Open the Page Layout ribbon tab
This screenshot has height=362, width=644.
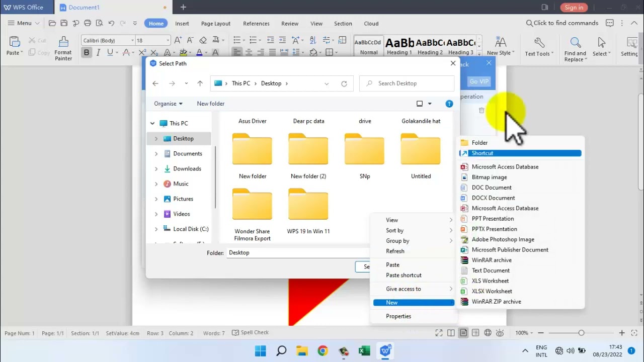click(216, 24)
